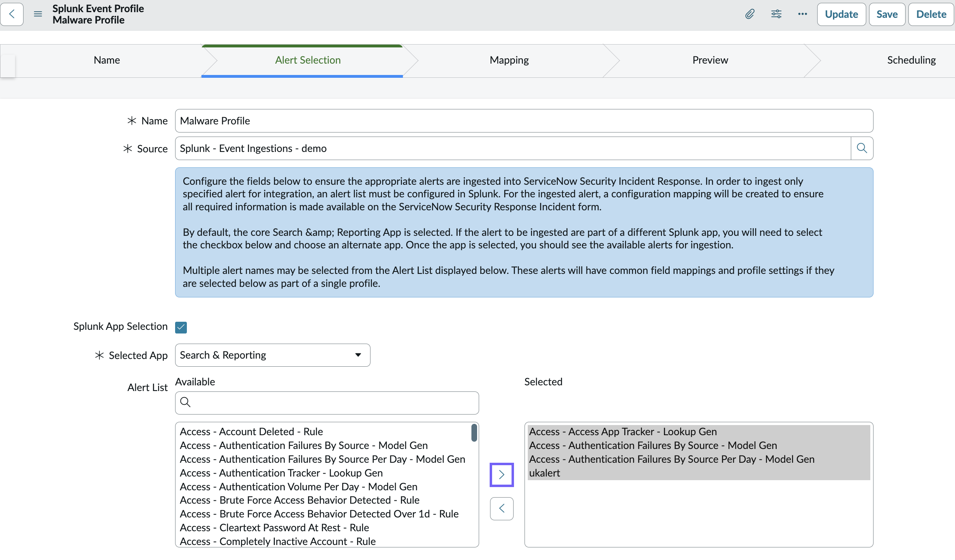Open attachments via the paperclip icon

[750, 14]
